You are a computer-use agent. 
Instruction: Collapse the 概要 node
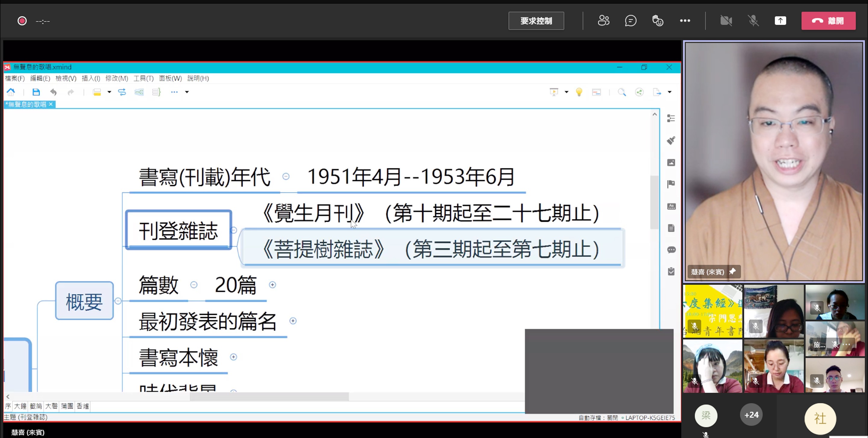pos(118,301)
